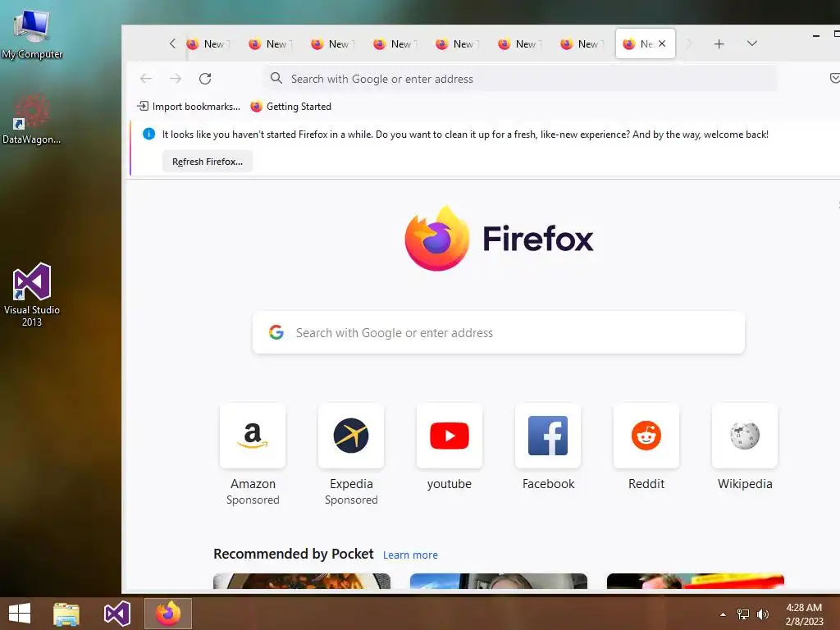Switch to the fifth New Tab
Viewport: 840px width, 630px height.
tap(457, 44)
